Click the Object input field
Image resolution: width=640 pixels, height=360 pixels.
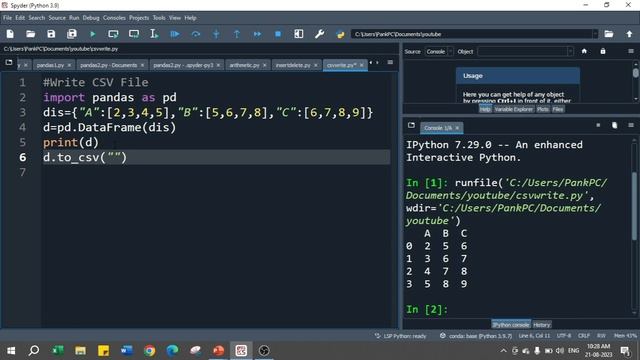[523, 51]
